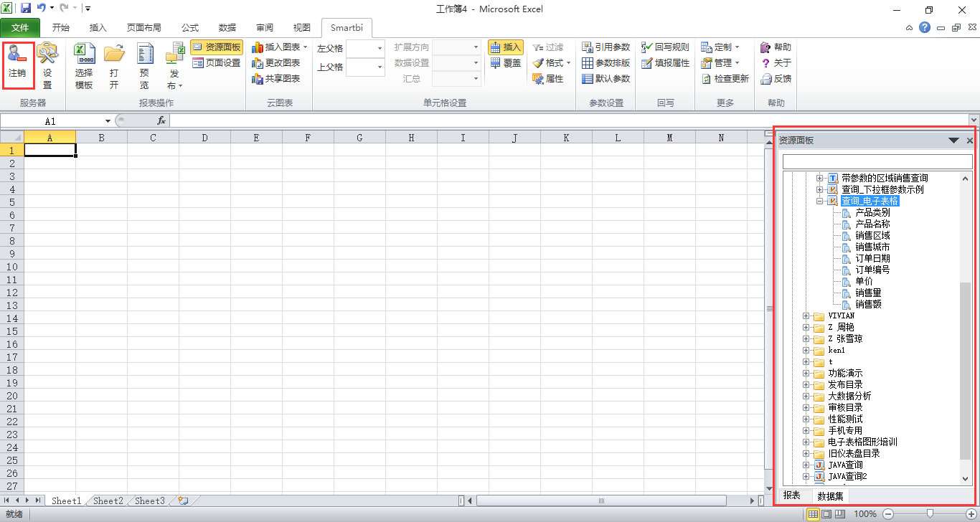Expand the 功能演示 folder
This screenshot has width=980, height=522.
[x=806, y=373]
